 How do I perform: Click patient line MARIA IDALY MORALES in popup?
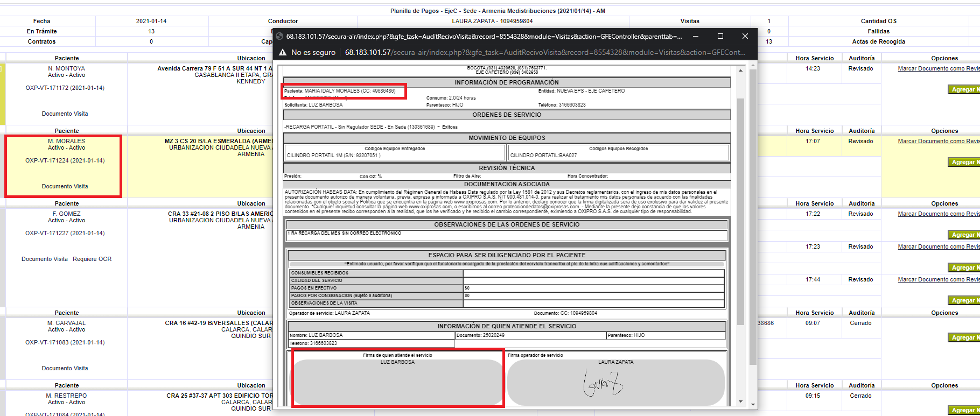click(340, 91)
